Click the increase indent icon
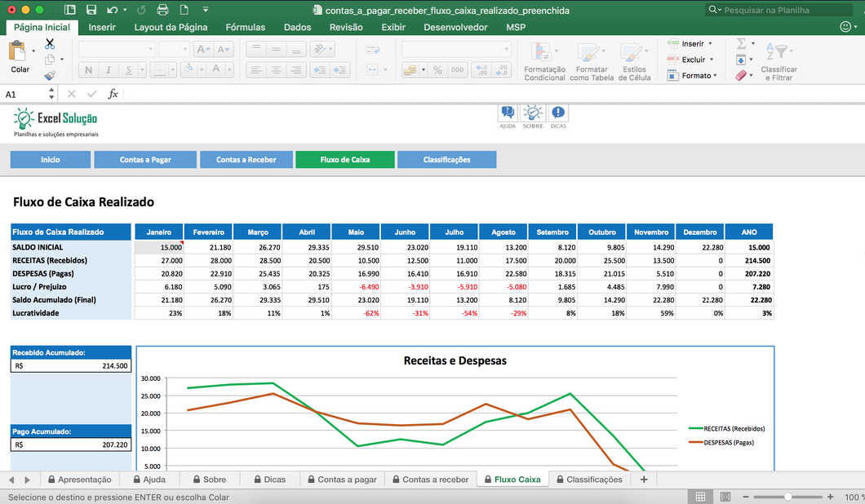 tap(339, 70)
